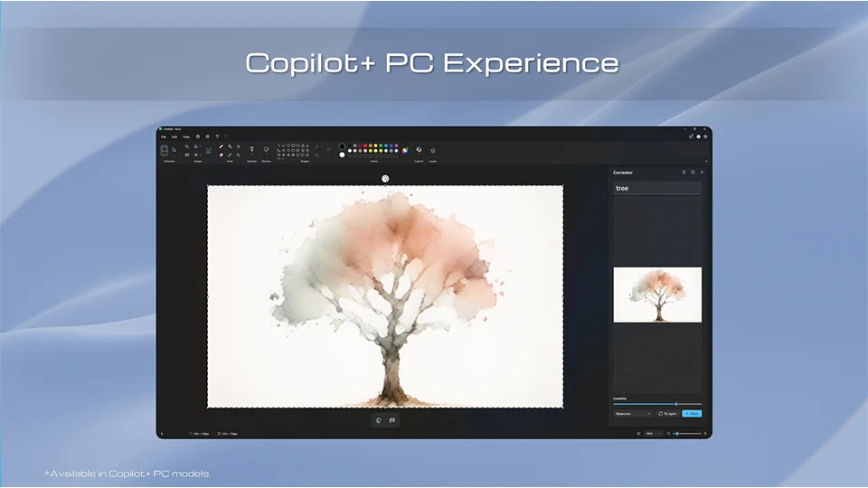The width and height of the screenshot is (868, 488).
Task: Open the Brushes tool
Action: [x=252, y=149]
